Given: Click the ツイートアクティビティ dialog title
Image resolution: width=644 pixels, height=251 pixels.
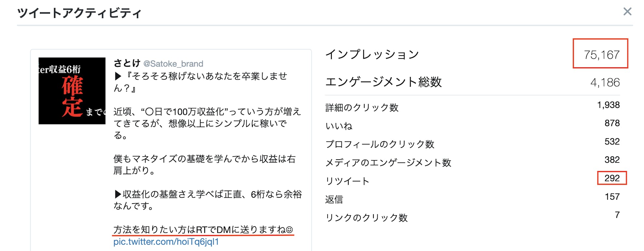Looking at the screenshot, I should tap(79, 13).
